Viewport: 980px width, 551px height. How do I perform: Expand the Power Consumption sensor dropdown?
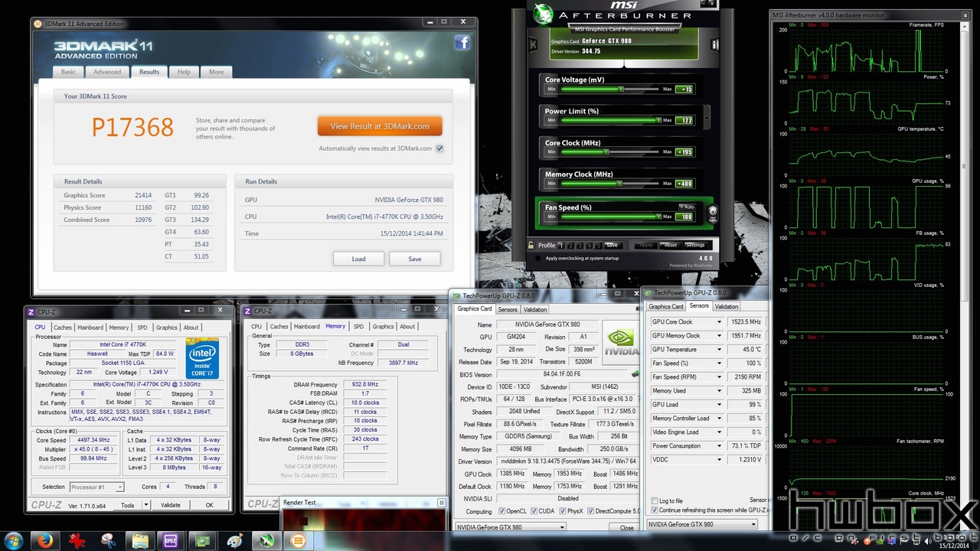719,446
